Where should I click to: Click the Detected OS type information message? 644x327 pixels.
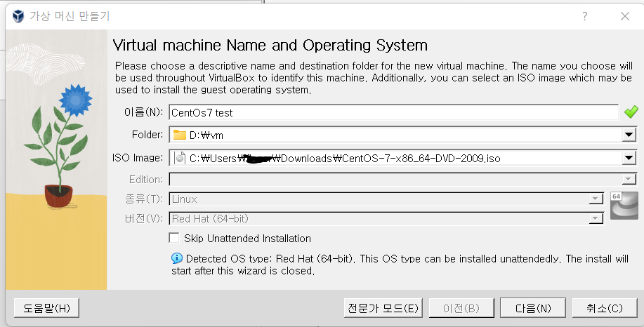[400, 265]
